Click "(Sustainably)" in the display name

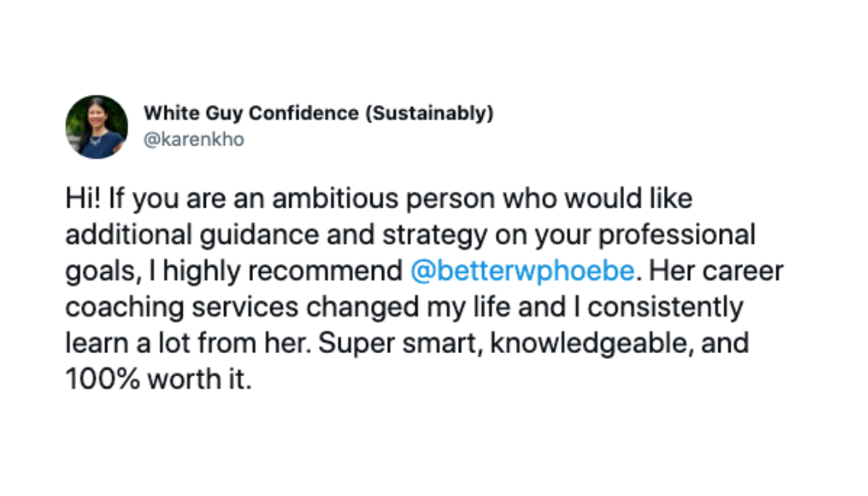[x=429, y=114]
